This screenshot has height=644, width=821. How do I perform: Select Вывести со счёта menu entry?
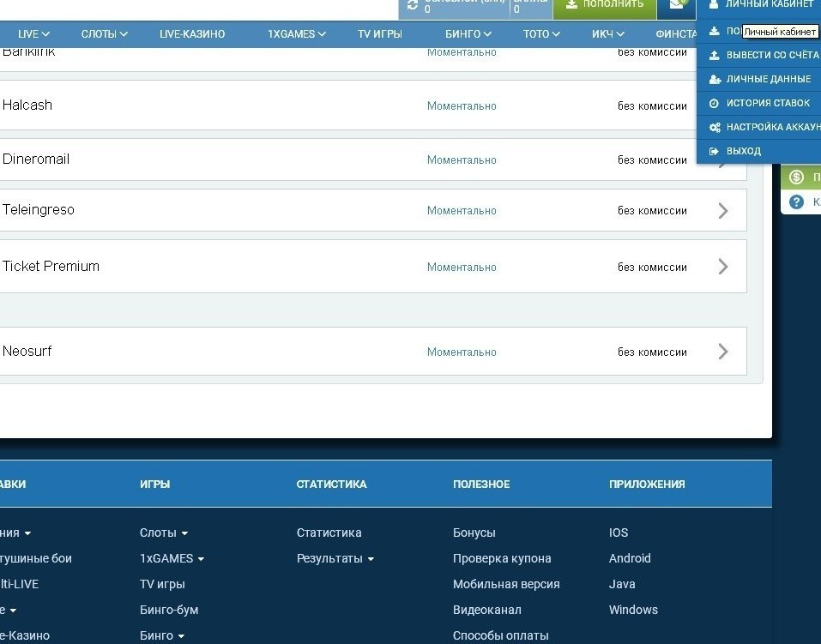(758, 55)
